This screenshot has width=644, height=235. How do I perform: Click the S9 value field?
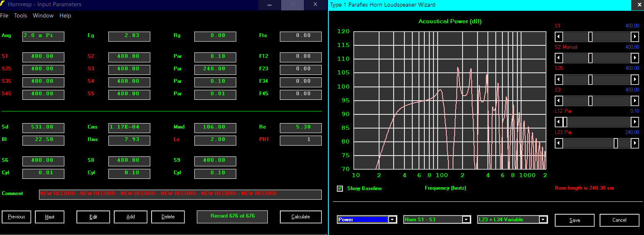[x=215, y=161]
